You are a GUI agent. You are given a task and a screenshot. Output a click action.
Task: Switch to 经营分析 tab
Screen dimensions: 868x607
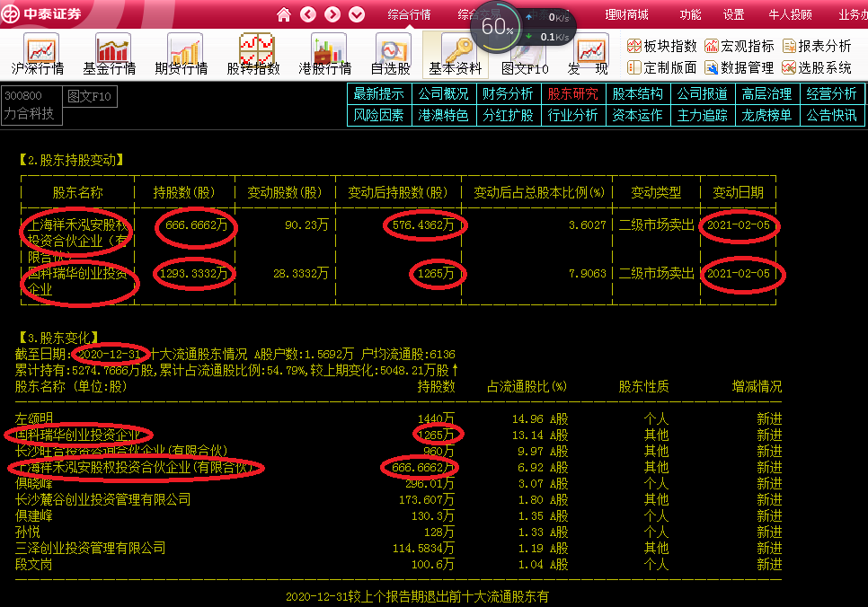[833, 93]
